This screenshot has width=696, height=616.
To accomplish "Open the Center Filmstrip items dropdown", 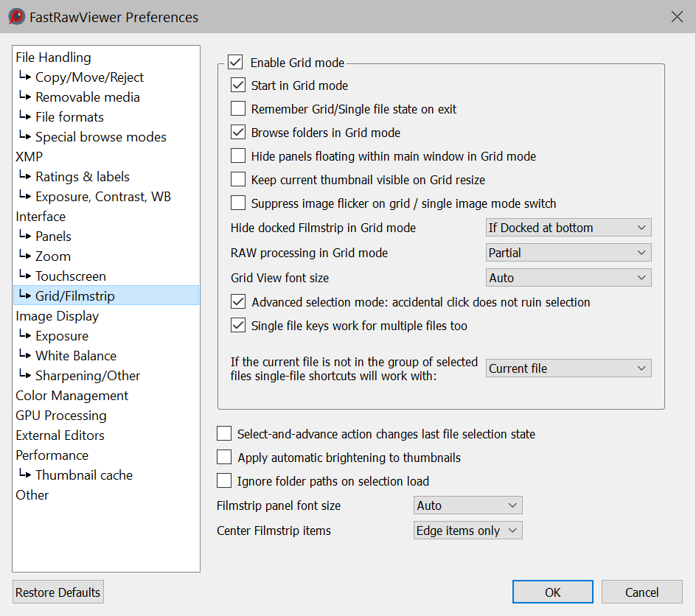I will 468,531.
